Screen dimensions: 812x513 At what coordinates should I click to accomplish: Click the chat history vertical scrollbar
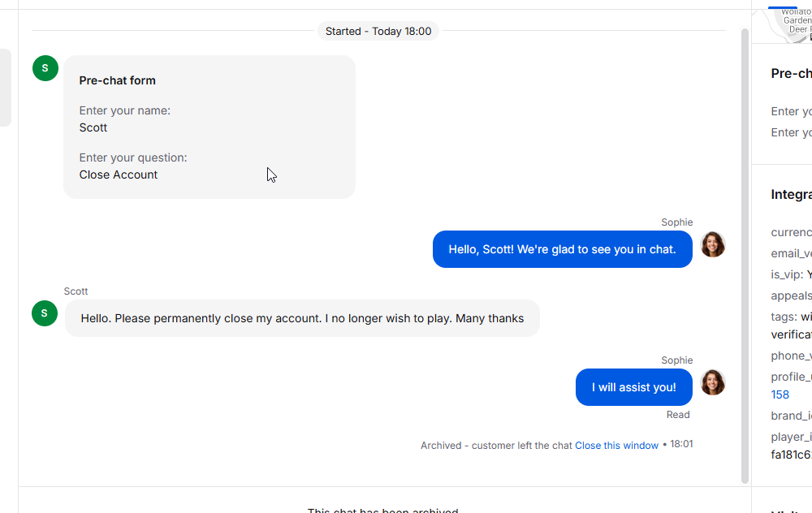(x=745, y=256)
